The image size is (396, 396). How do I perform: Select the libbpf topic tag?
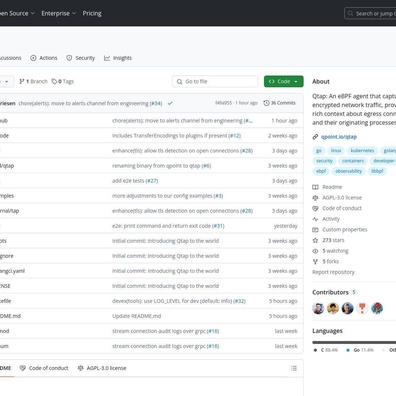coord(377,171)
